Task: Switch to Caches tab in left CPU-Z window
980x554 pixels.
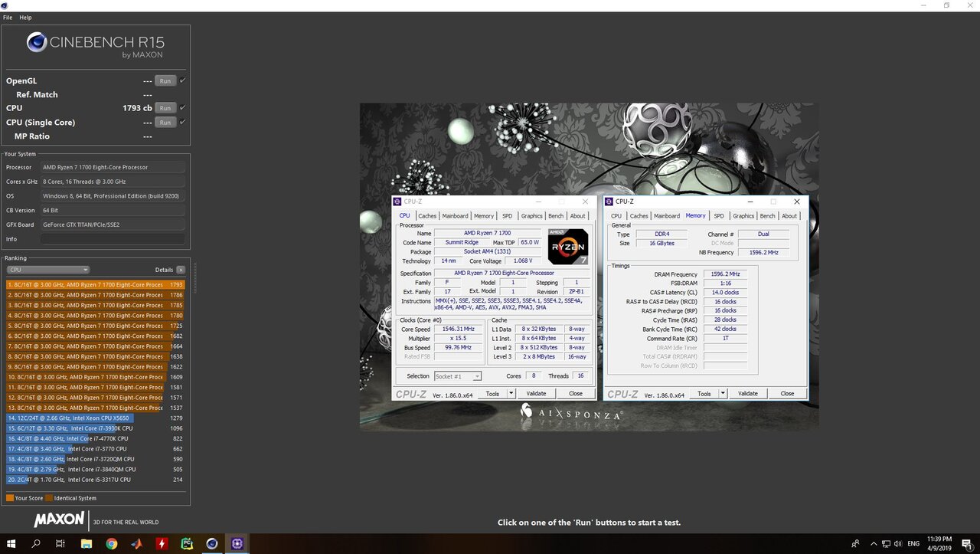Action: [427, 216]
